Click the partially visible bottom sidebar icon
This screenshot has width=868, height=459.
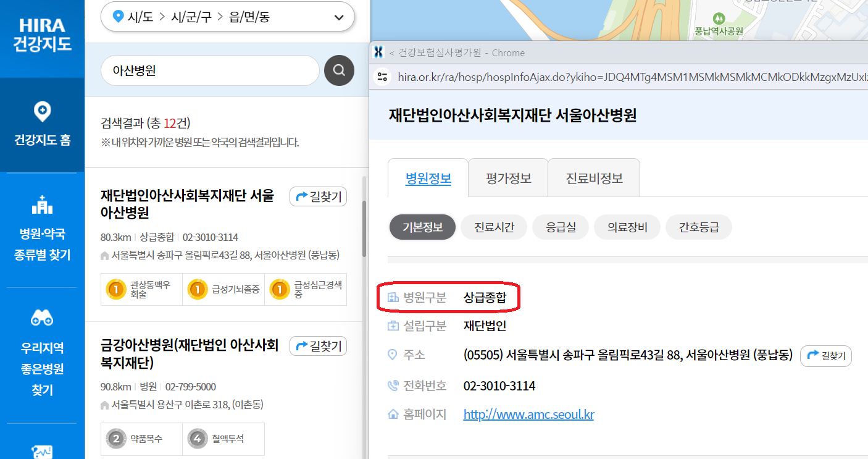(42, 452)
